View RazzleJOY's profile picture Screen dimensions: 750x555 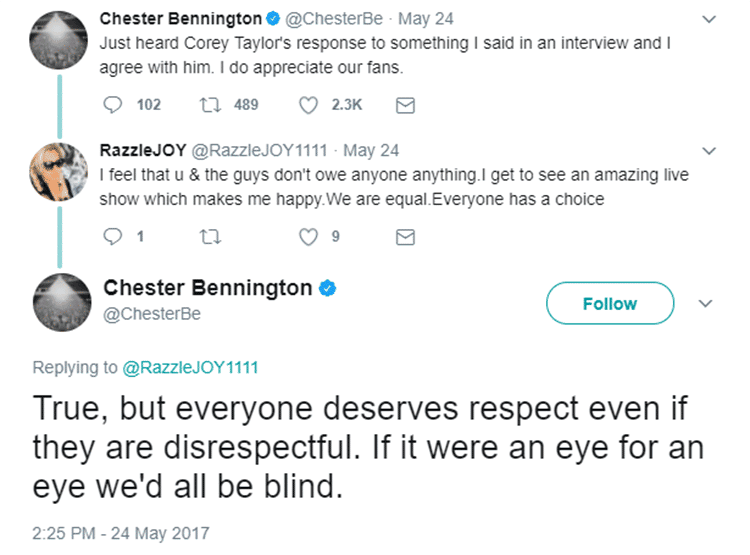click(x=61, y=164)
